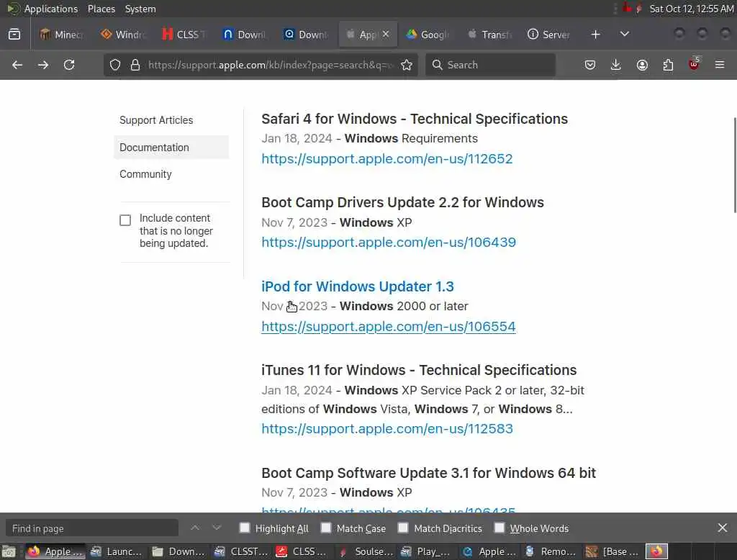Viewport: 737px width, 560px height.
Task: Click the Firefox icon at taskbar end
Action: point(656,551)
